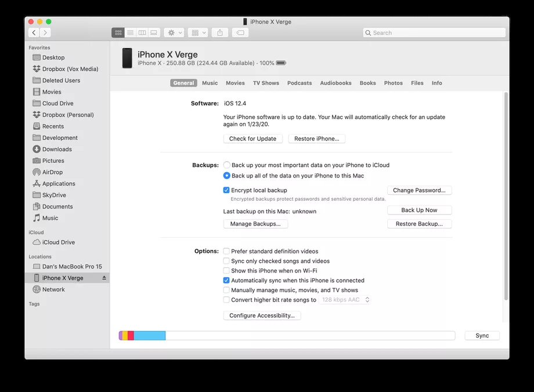The width and height of the screenshot is (534, 392).
Task: Select back up to this Mac option
Action: (226, 176)
